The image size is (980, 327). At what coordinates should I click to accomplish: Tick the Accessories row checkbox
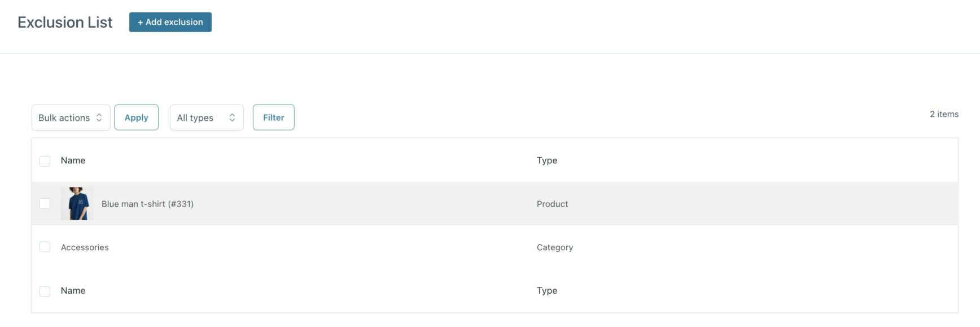coord(45,247)
